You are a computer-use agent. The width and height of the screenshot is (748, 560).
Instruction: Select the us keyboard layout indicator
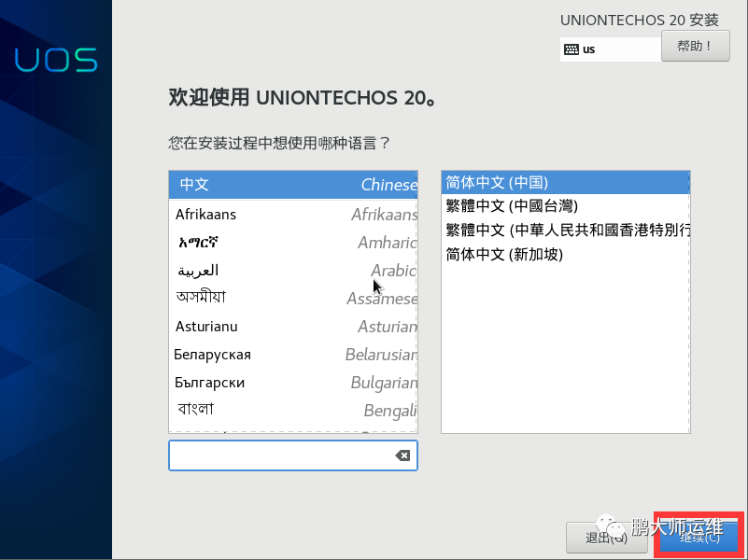coord(611,49)
